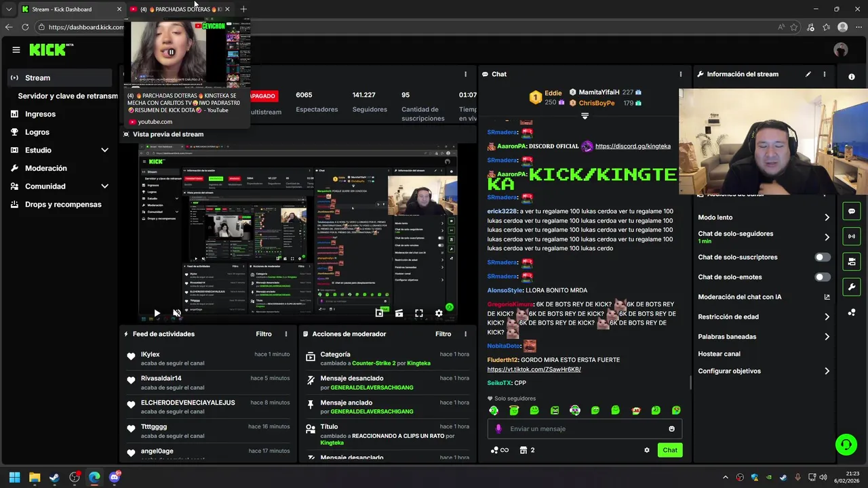Image resolution: width=868 pixels, height=488 pixels.
Task: Switch to the YouTube PARCHADAS DOTERAS browser tab
Action: coord(180,9)
